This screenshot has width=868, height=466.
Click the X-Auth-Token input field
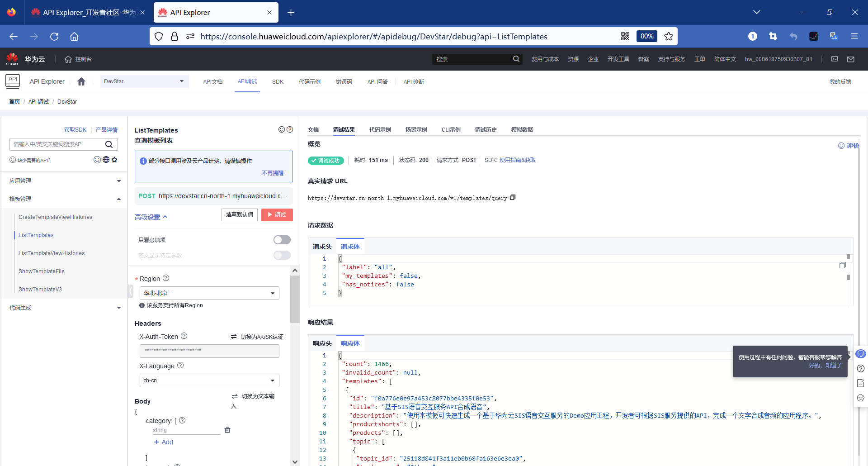pyautogui.click(x=209, y=351)
